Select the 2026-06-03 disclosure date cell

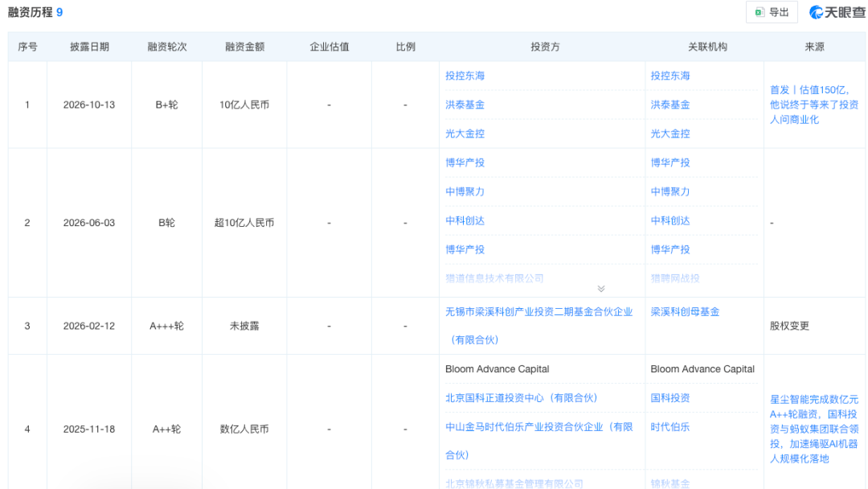(x=89, y=223)
